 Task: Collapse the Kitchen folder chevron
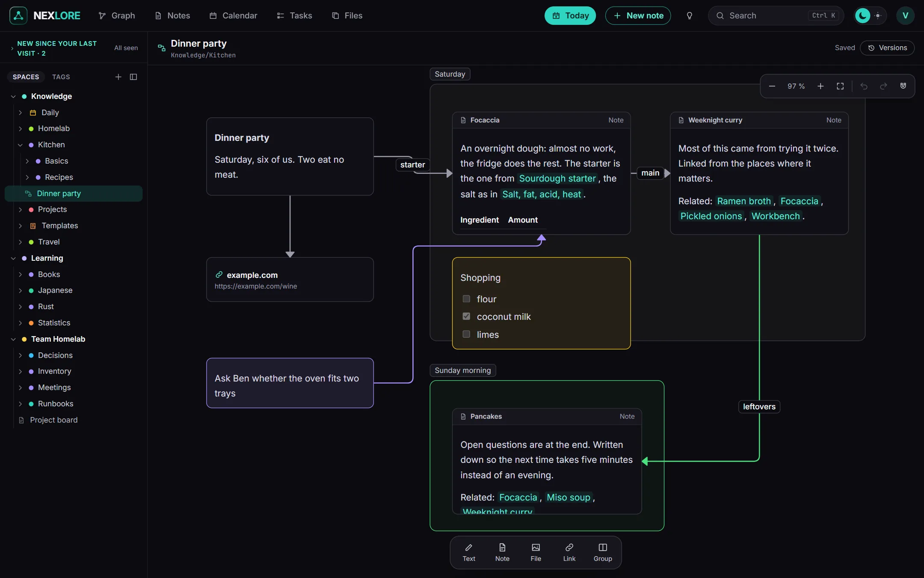tap(20, 145)
